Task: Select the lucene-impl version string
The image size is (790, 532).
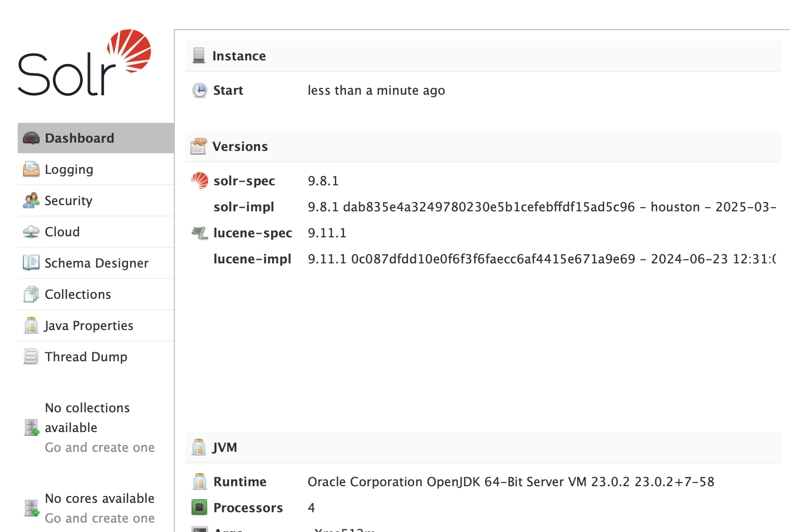Action: (542, 259)
